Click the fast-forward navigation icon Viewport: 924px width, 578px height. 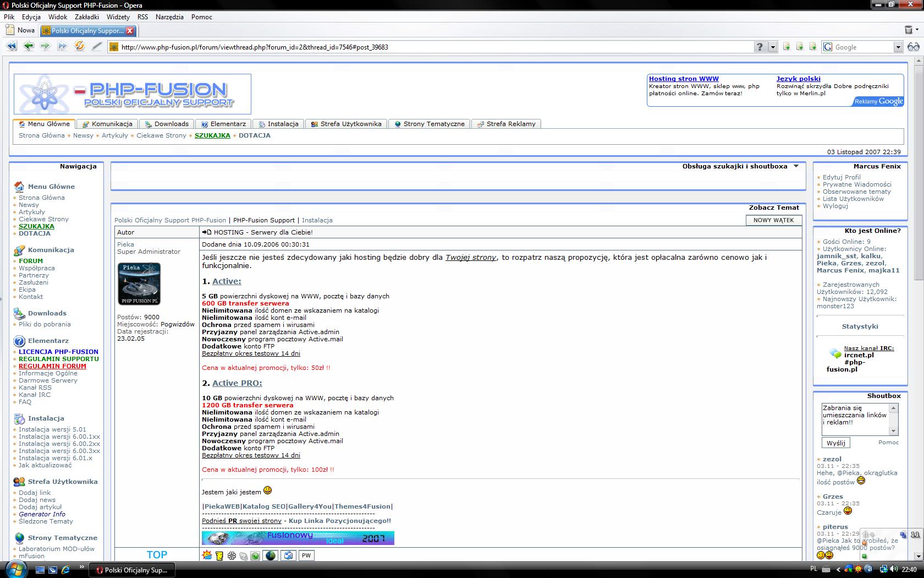click(62, 47)
